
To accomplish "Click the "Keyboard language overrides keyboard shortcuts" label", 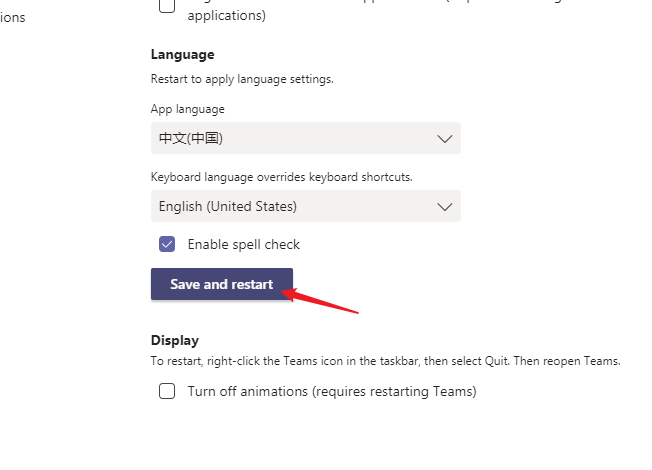I will tap(281, 177).
